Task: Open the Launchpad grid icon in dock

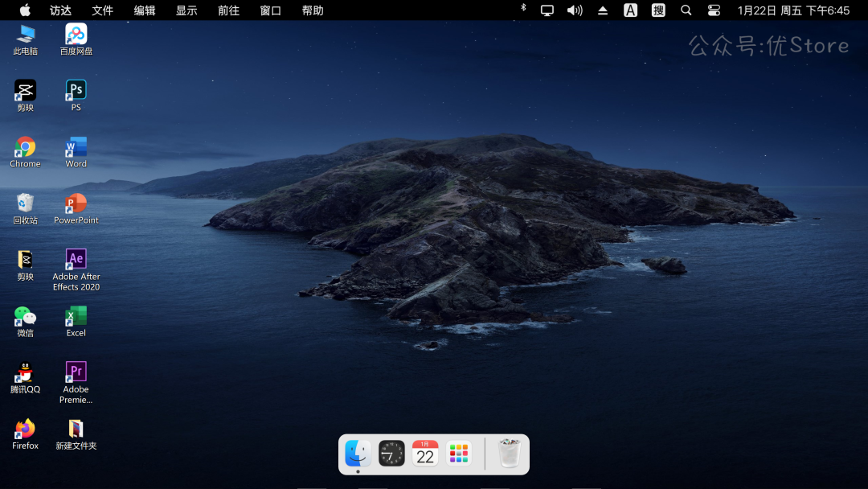Action: click(x=458, y=454)
